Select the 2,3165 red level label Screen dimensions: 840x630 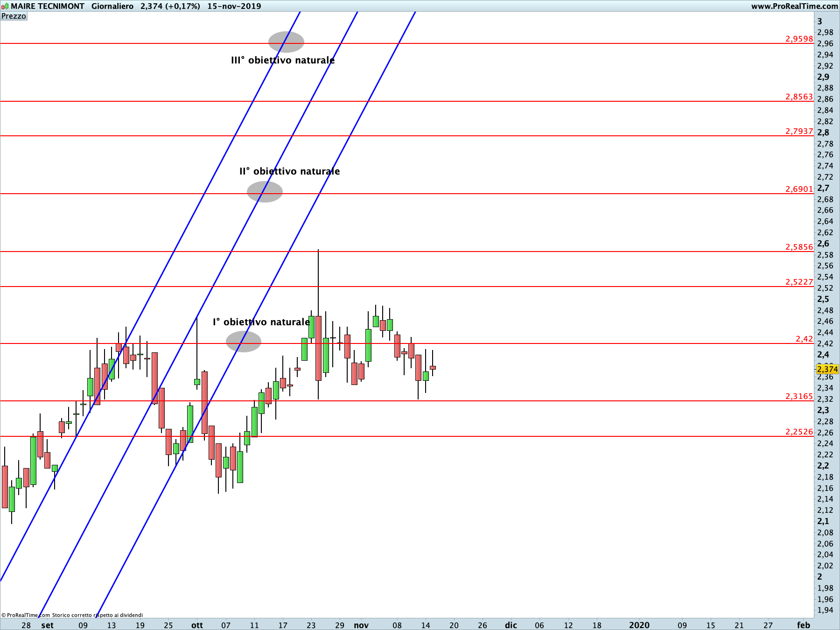click(x=799, y=396)
